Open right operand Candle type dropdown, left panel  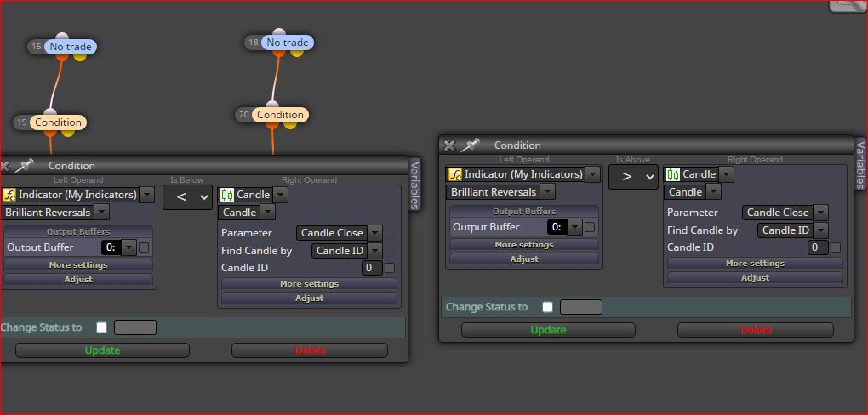[281, 195]
